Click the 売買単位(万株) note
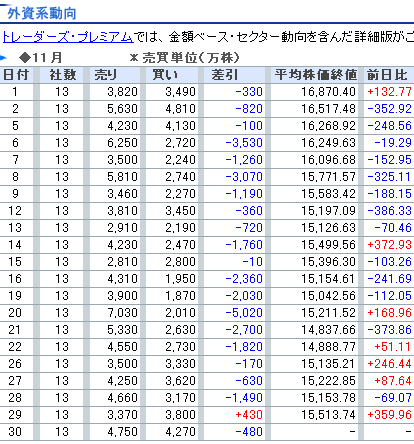This screenshot has height=444, width=414. tap(185, 58)
